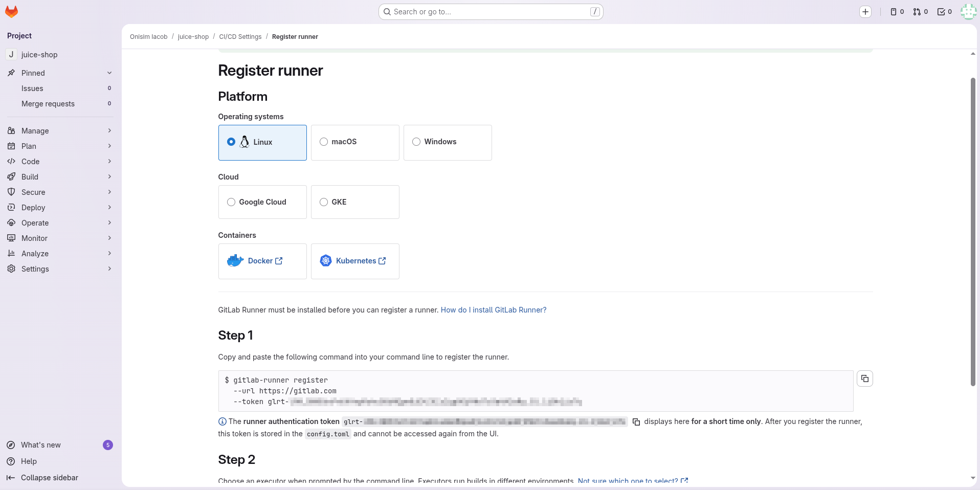This screenshot has width=980, height=490.
Task: Open the to-do list icon
Action: pyautogui.click(x=944, y=12)
